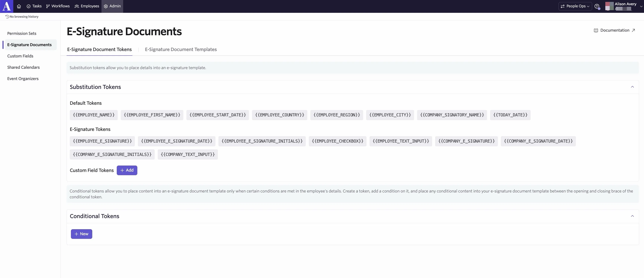644x278 pixels.
Task: Go to the Home icon
Action: (x=19, y=6)
